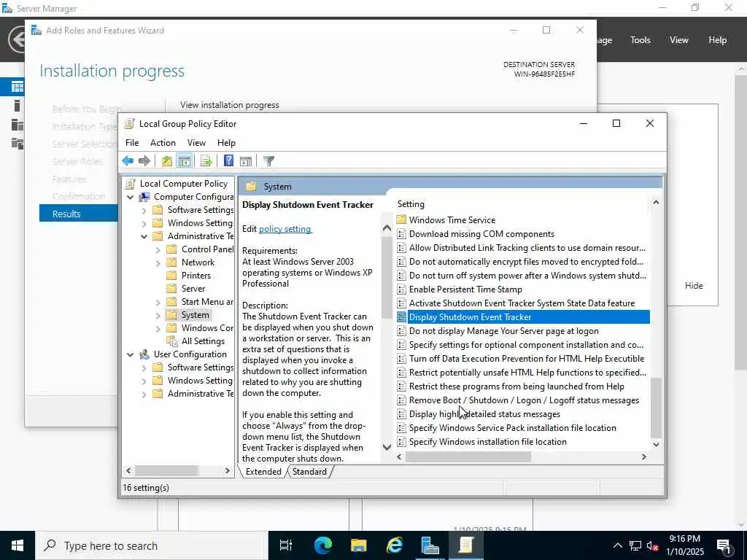
Task: Select Activate Shutdown Event Tracker System State Data
Action: [x=522, y=303]
